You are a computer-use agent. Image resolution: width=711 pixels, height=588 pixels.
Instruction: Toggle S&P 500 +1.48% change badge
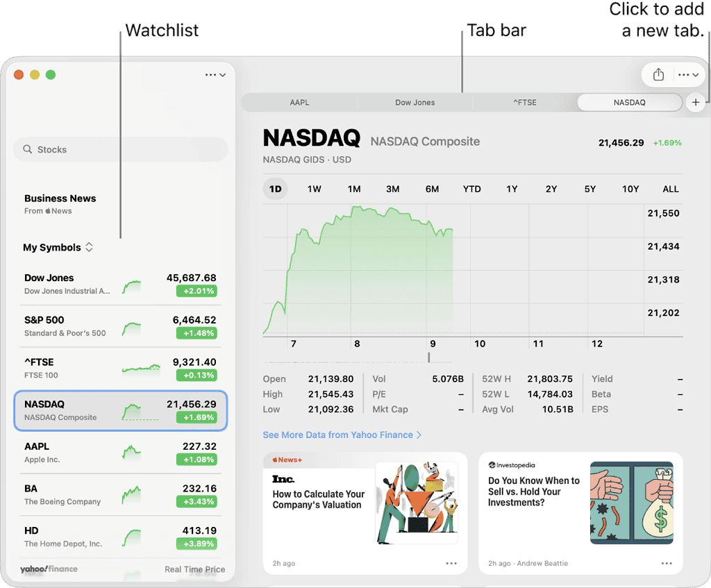196,333
